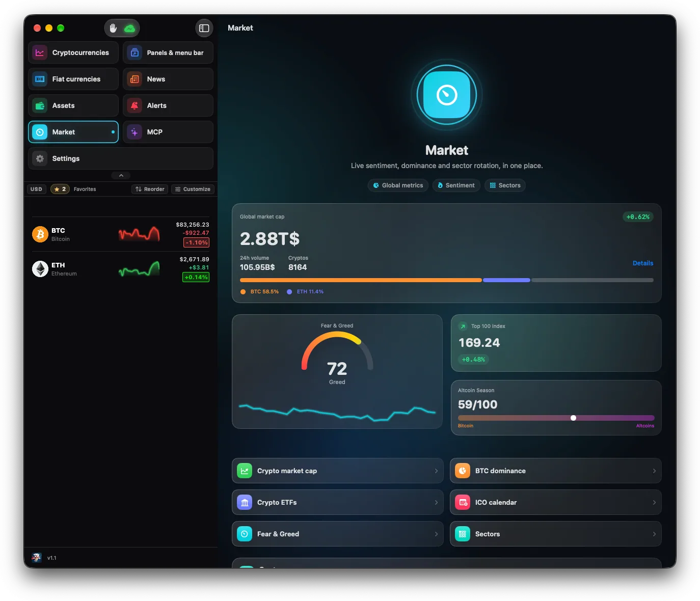Open BTC dominance via its chevron
Image resolution: width=700 pixels, height=601 pixels.
(654, 471)
